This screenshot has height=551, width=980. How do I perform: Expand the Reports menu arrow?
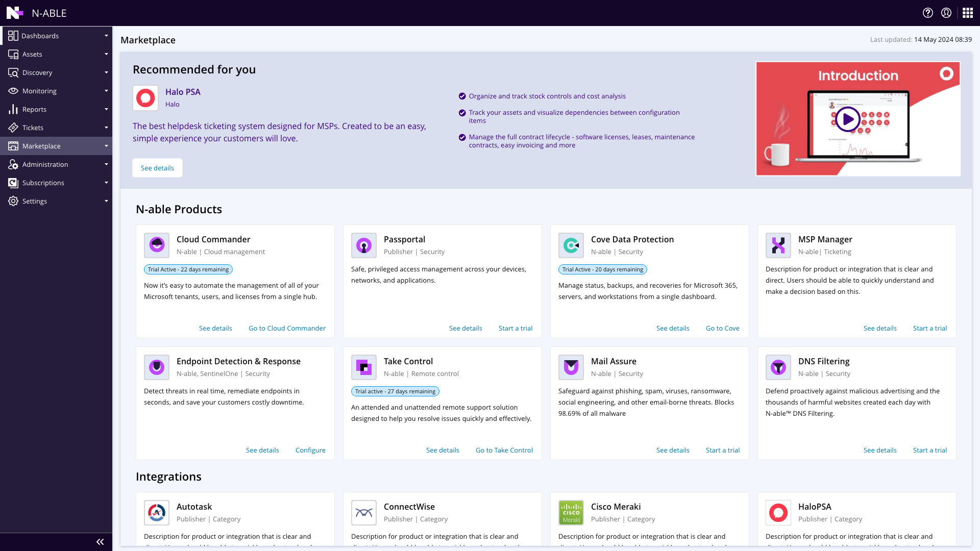(x=106, y=109)
